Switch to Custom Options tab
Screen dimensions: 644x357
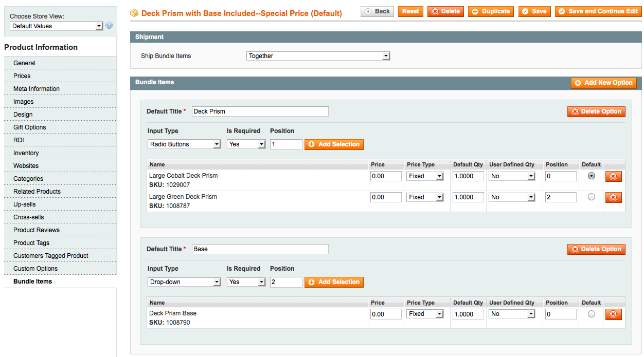pos(61,269)
